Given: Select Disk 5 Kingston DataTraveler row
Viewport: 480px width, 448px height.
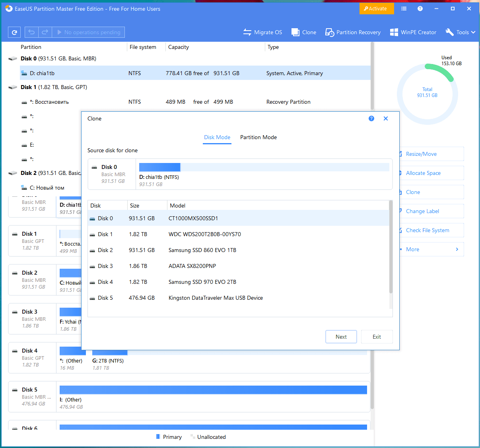Looking at the screenshot, I should [x=238, y=298].
